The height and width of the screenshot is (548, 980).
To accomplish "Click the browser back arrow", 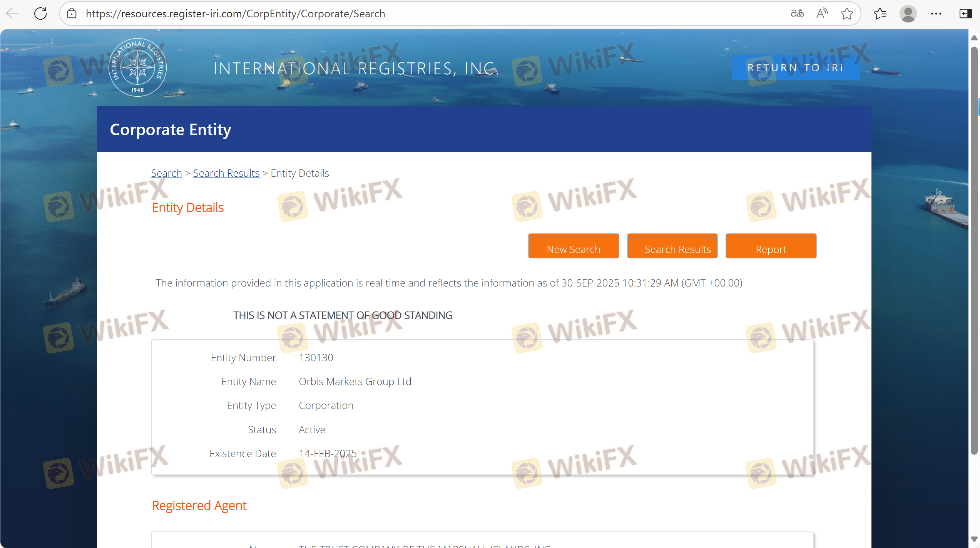I will pyautogui.click(x=12, y=13).
